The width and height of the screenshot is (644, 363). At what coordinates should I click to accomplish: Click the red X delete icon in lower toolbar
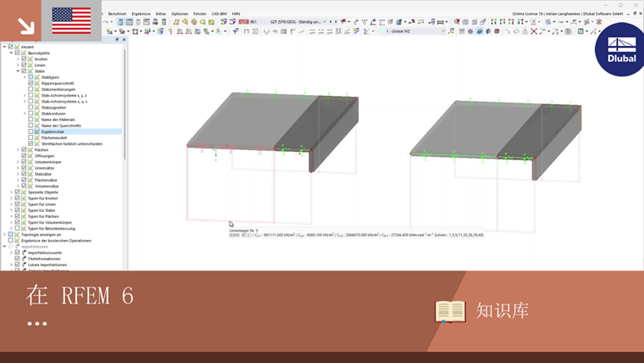(534, 31)
